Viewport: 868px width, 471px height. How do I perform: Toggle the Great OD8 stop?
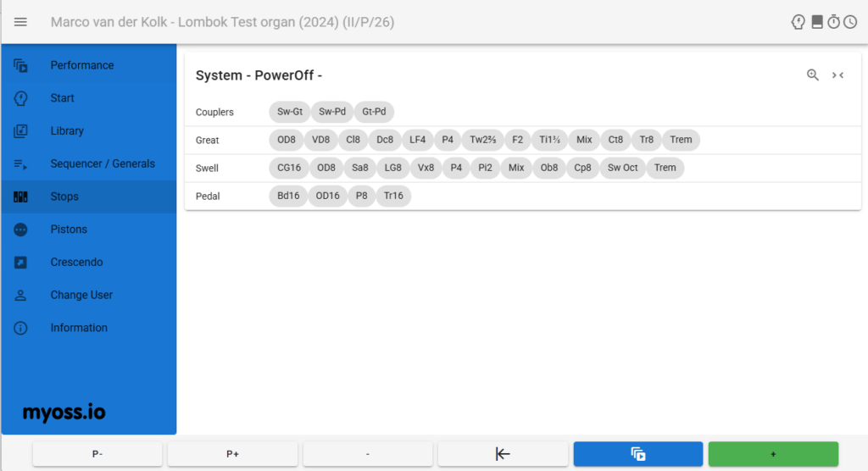click(287, 140)
